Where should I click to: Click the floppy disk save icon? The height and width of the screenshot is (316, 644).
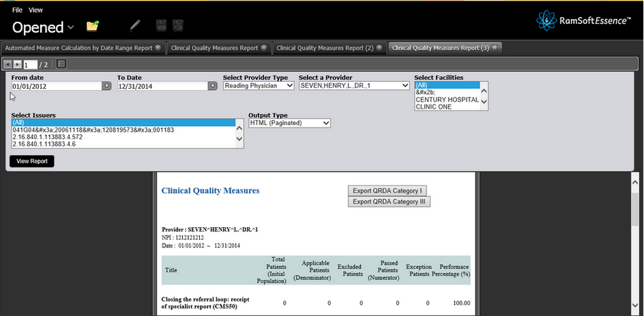[162, 26]
